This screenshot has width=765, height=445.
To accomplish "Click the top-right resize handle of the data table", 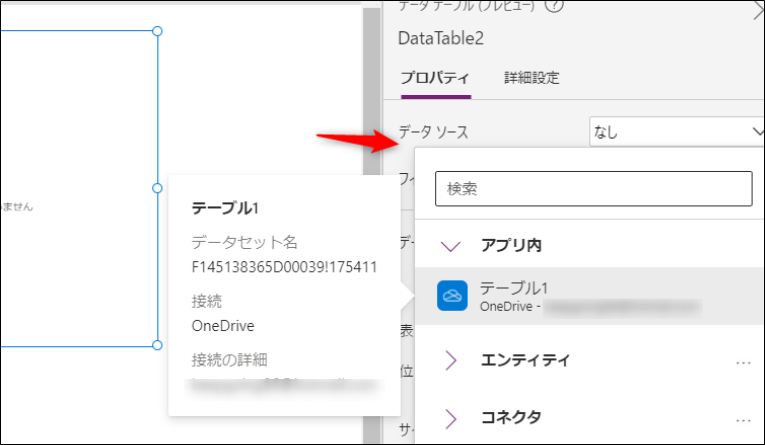I will (x=157, y=31).
